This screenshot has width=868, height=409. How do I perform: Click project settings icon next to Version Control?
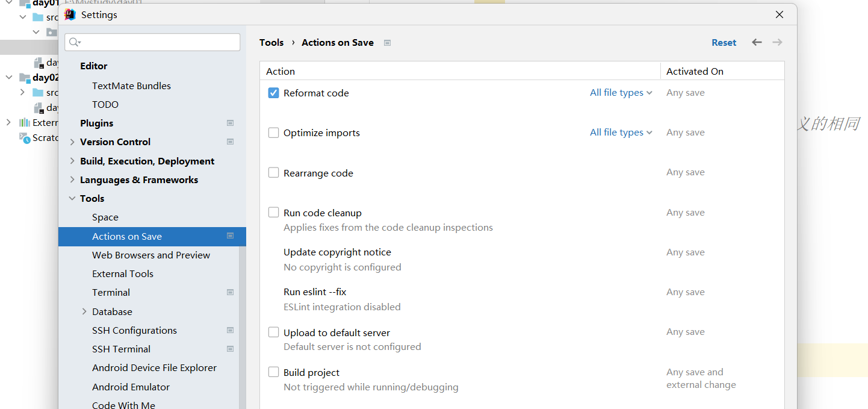[x=230, y=142]
